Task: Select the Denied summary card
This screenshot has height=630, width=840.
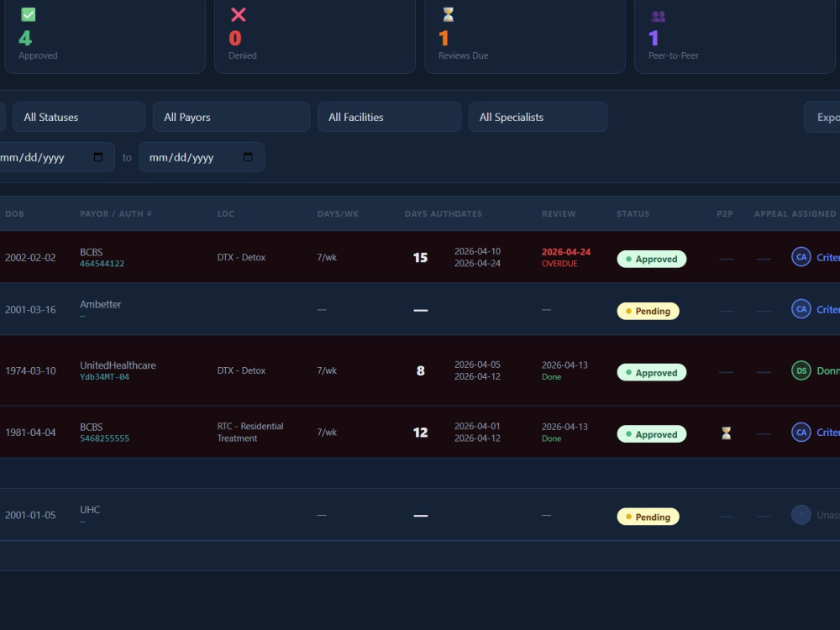Action: [315, 36]
